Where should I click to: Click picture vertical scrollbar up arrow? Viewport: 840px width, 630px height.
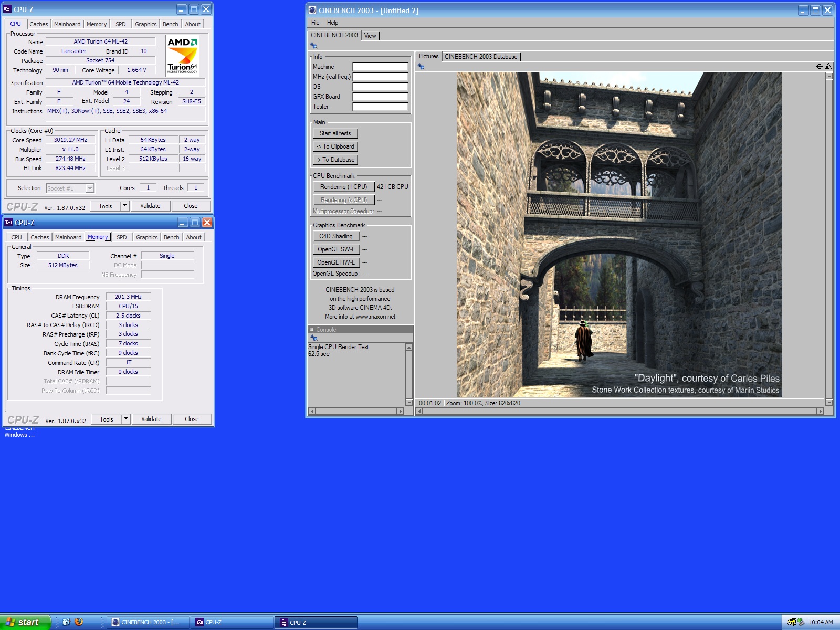click(x=829, y=76)
